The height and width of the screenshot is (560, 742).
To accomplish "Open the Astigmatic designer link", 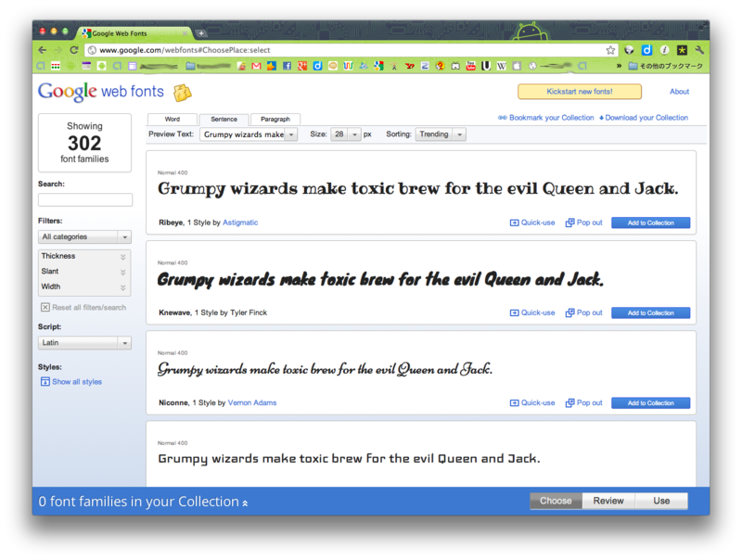I will (240, 223).
